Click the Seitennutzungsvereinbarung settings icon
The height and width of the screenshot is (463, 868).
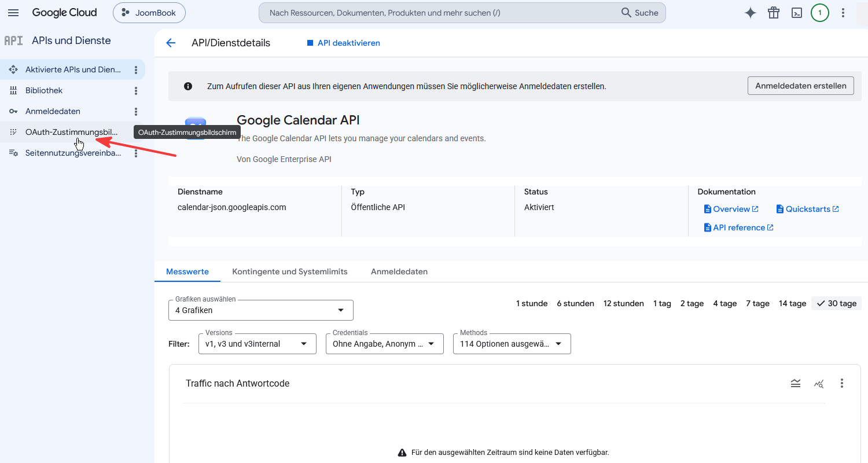pos(13,153)
